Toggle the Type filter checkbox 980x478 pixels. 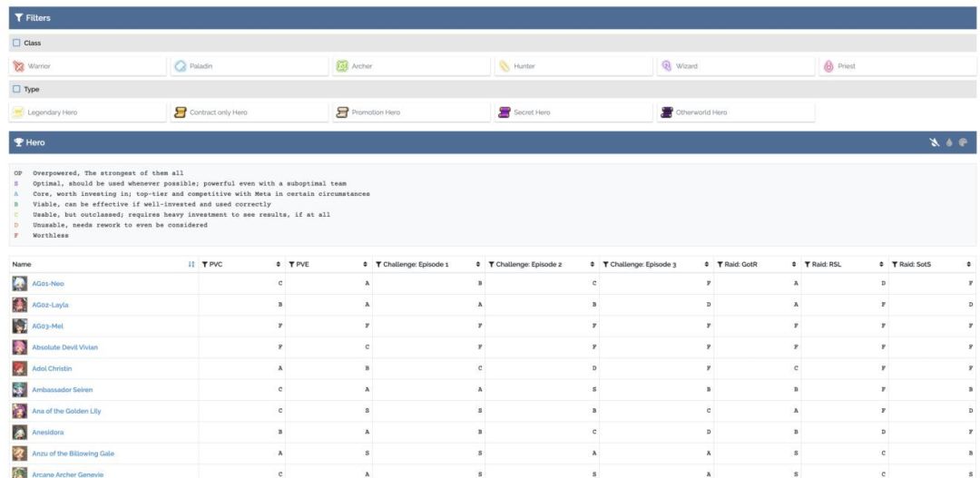coord(17,90)
